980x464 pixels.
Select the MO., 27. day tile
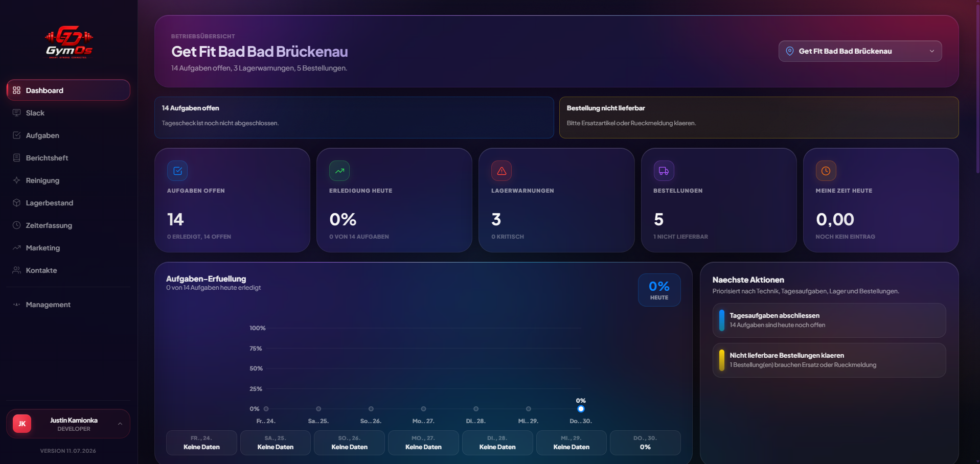[x=423, y=443]
